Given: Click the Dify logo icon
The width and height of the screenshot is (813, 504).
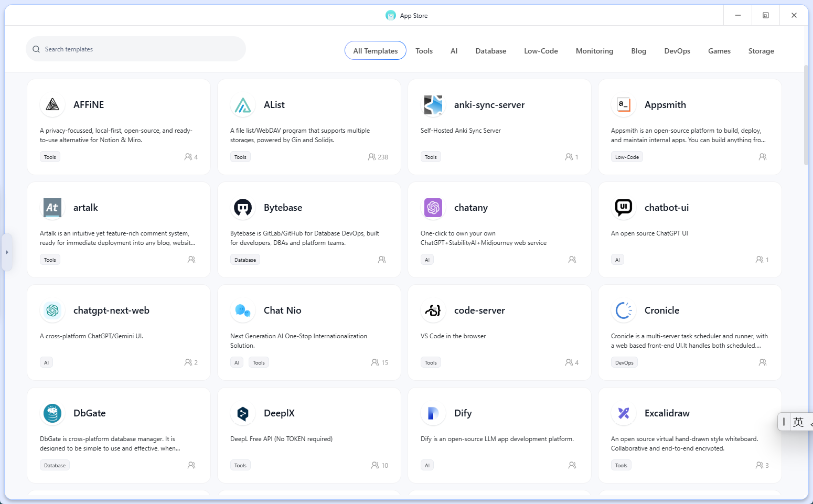Looking at the screenshot, I should [x=433, y=413].
